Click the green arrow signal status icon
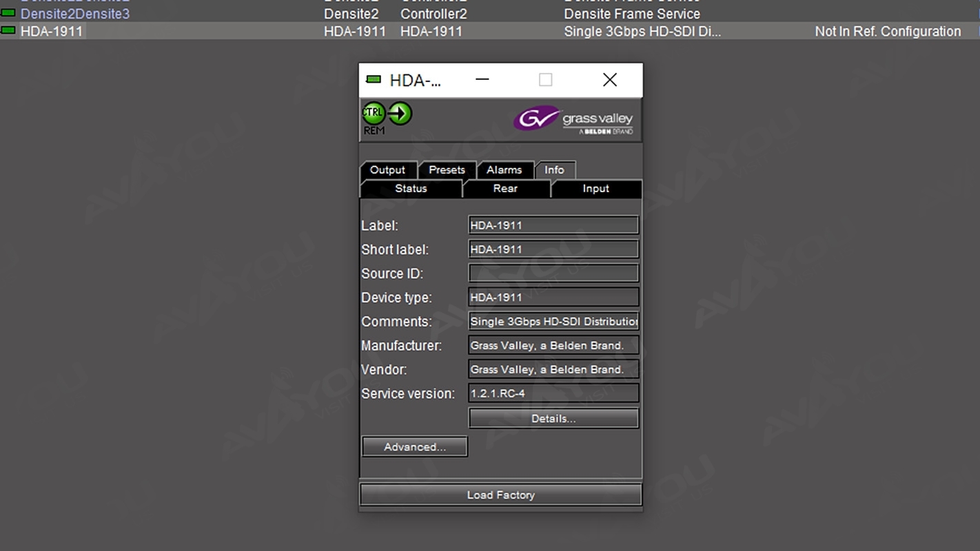 (400, 113)
